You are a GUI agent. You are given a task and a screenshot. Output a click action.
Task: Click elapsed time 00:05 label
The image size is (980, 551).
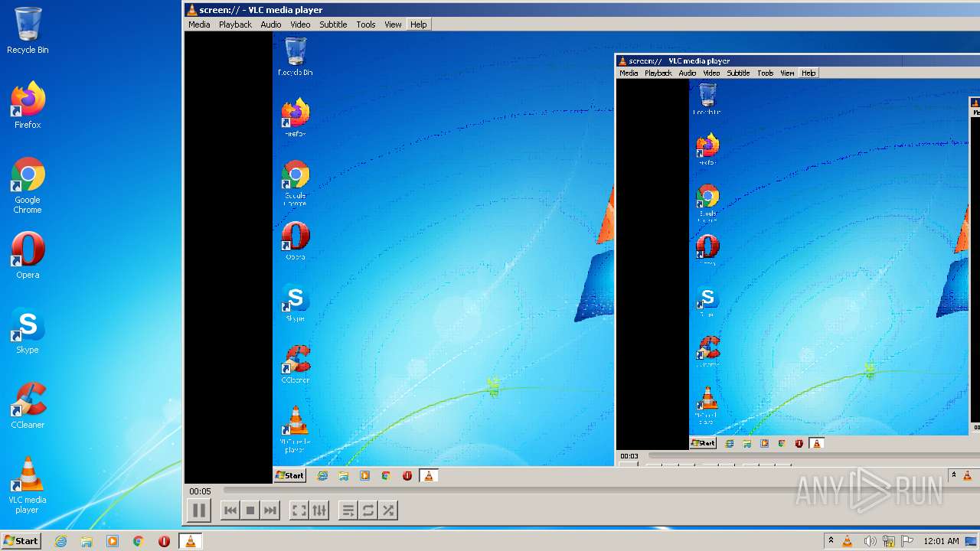[200, 491]
